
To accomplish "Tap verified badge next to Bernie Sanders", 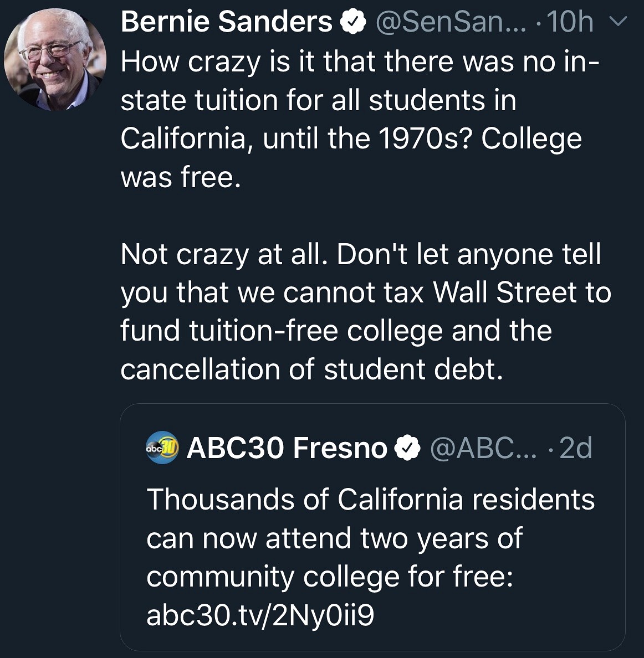I will (x=352, y=22).
